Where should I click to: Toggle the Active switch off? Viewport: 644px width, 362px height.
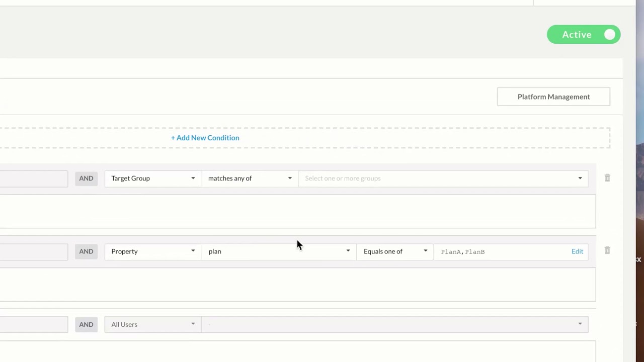click(x=584, y=35)
